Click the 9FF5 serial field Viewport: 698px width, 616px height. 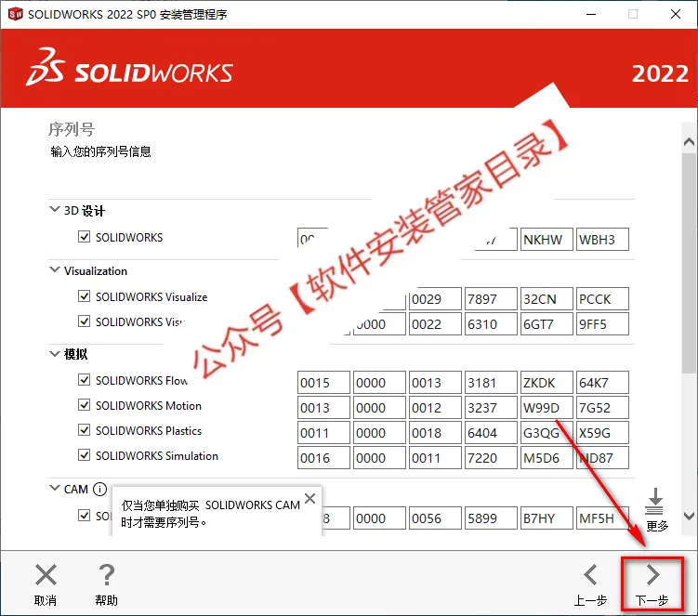click(602, 323)
